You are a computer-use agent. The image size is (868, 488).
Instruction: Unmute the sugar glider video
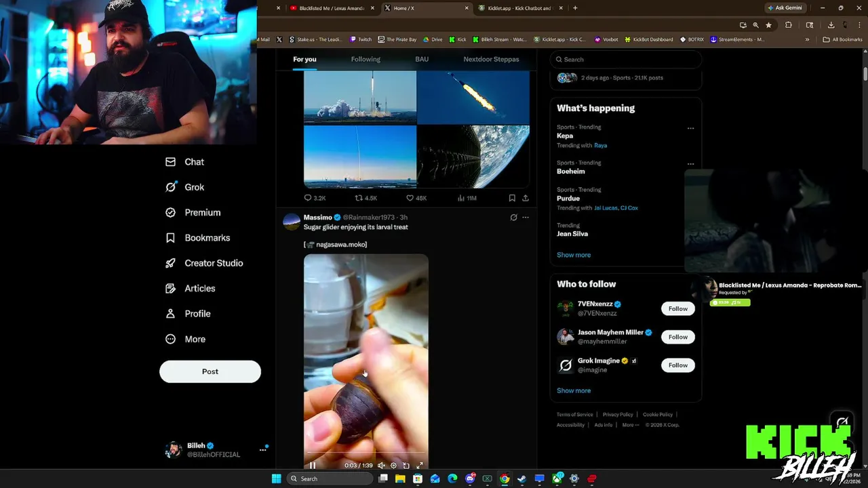point(381,466)
